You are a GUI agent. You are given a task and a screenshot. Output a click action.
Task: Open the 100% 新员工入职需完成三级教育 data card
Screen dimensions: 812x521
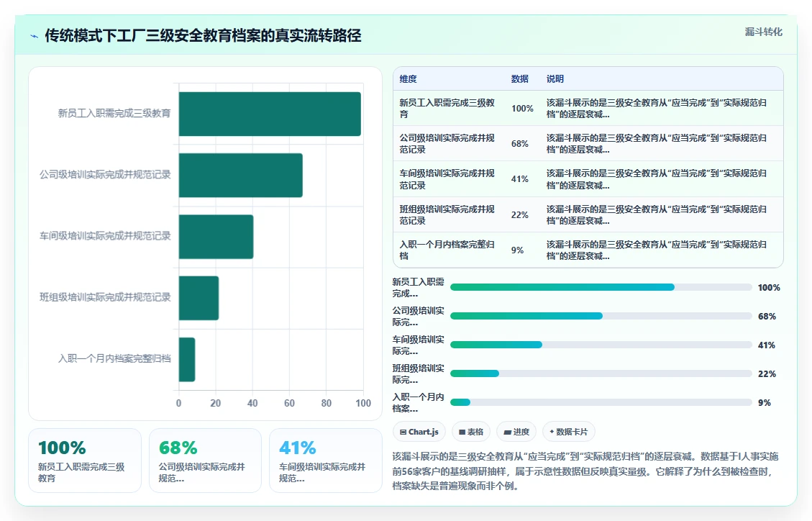85,461
